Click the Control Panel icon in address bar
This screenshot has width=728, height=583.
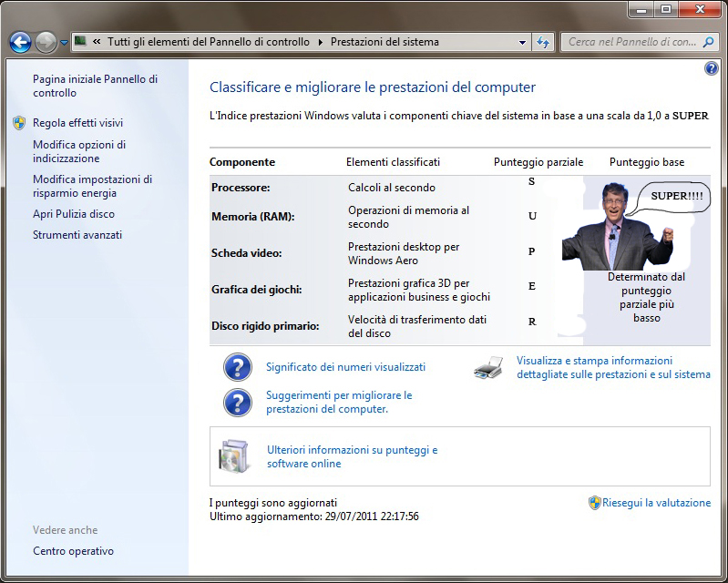pos(80,41)
